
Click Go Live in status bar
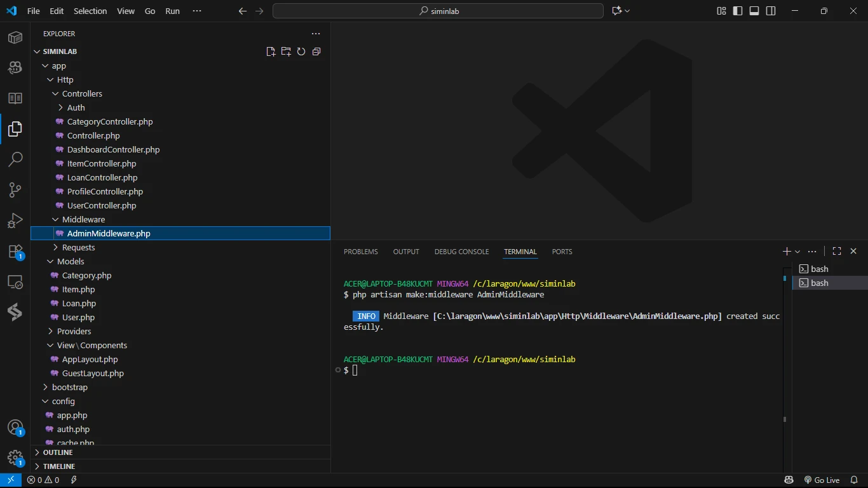point(822,480)
